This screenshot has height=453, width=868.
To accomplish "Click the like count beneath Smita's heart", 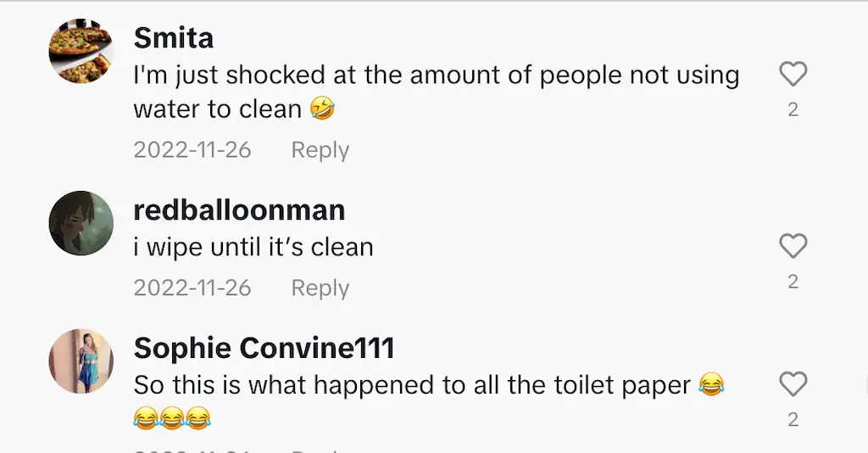I will pyautogui.click(x=793, y=109).
